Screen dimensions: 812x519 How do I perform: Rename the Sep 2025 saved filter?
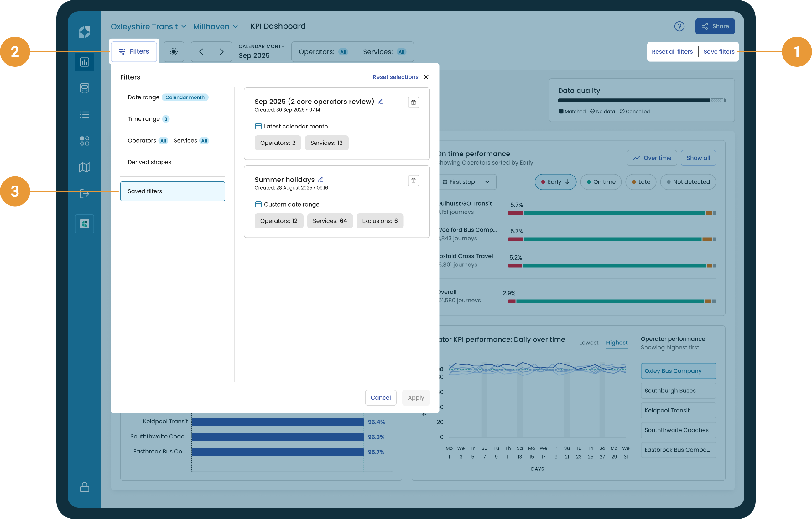click(x=380, y=102)
